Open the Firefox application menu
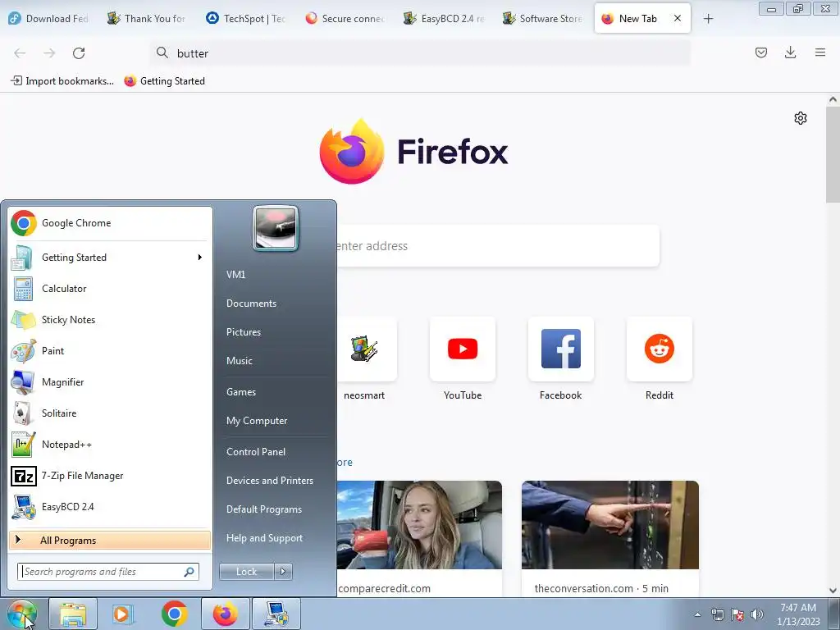This screenshot has width=840, height=630. pyautogui.click(x=820, y=52)
